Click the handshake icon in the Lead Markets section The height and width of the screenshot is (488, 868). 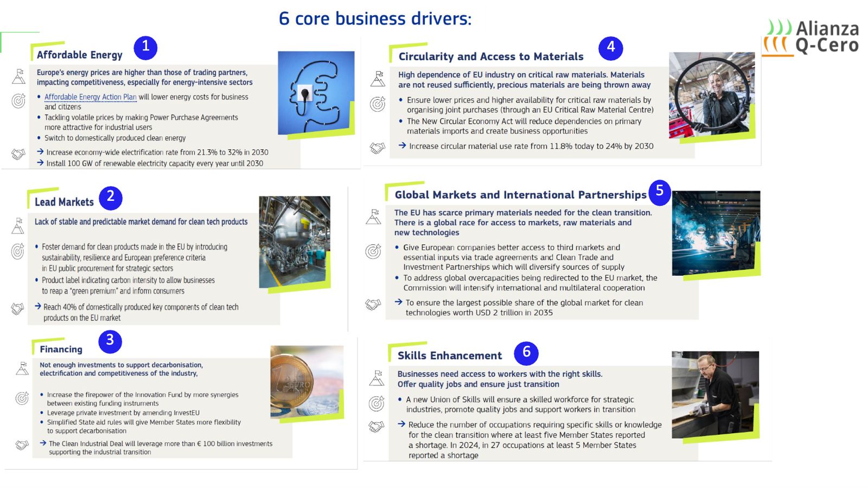click(17, 309)
